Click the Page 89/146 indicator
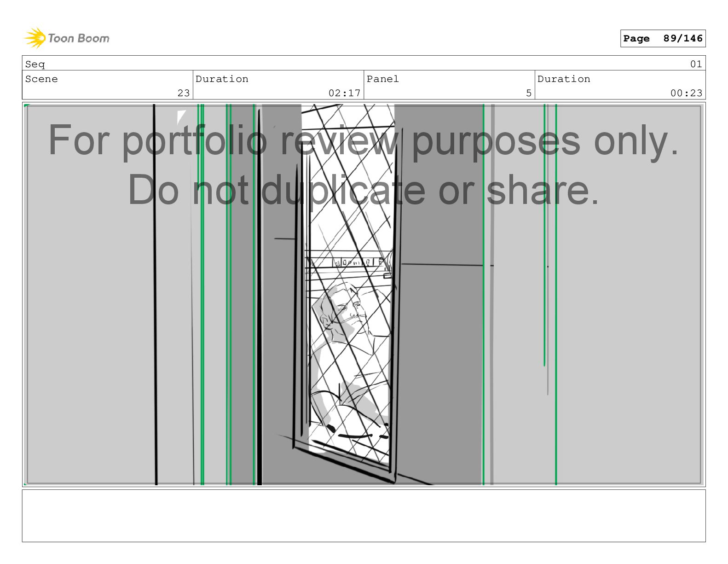The image size is (728, 564). point(663,39)
